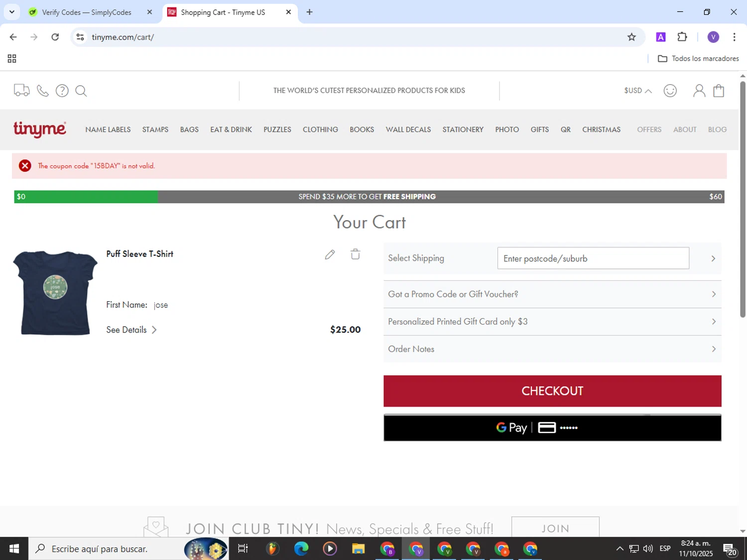The height and width of the screenshot is (560, 747).
Task: Open the account profile icon
Action: (x=699, y=91)
